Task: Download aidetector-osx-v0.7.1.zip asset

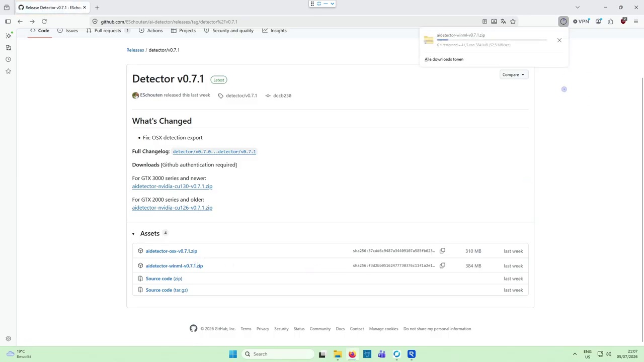Action: click(x=171, y=251)
